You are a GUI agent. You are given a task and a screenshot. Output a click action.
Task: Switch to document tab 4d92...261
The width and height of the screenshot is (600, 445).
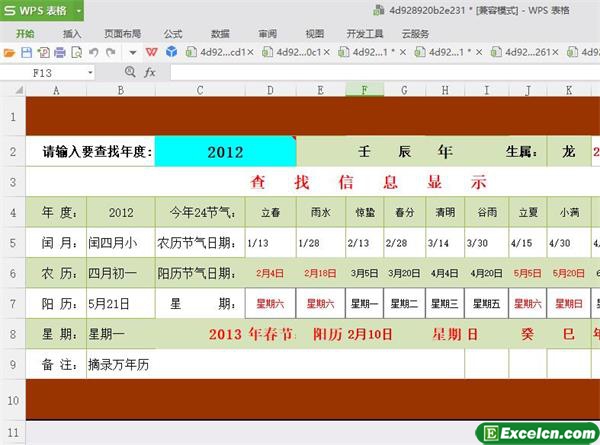point(521,52)
